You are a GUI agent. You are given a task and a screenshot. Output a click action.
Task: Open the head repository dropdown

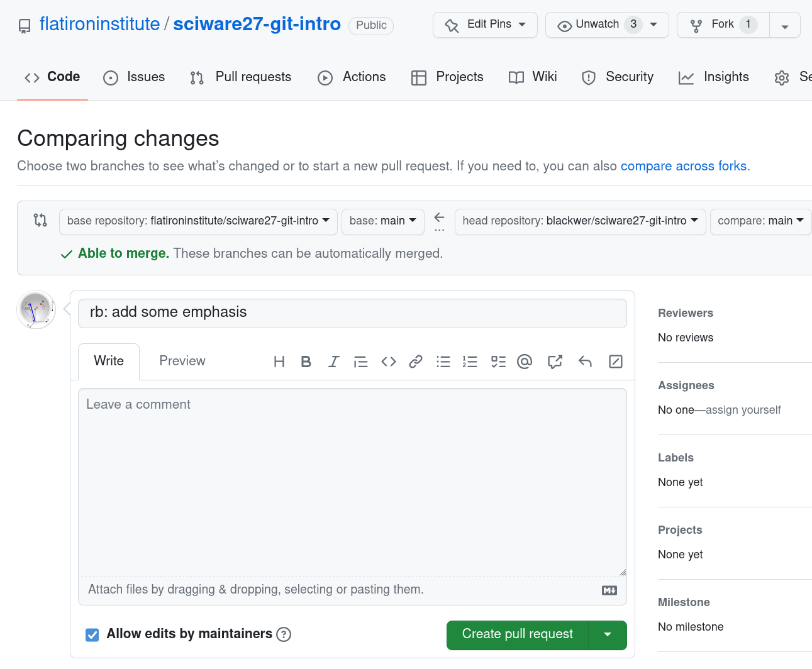pos(581,221)
